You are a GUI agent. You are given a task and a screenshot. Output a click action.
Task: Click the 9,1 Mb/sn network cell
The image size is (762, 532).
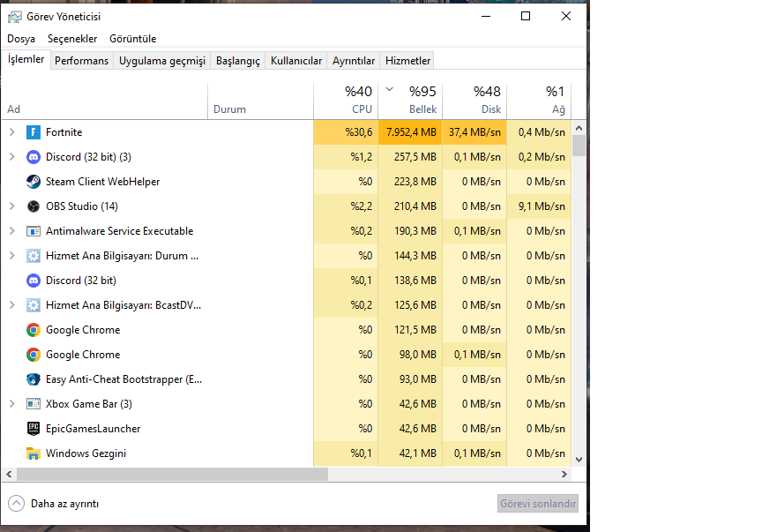[539, 206]
